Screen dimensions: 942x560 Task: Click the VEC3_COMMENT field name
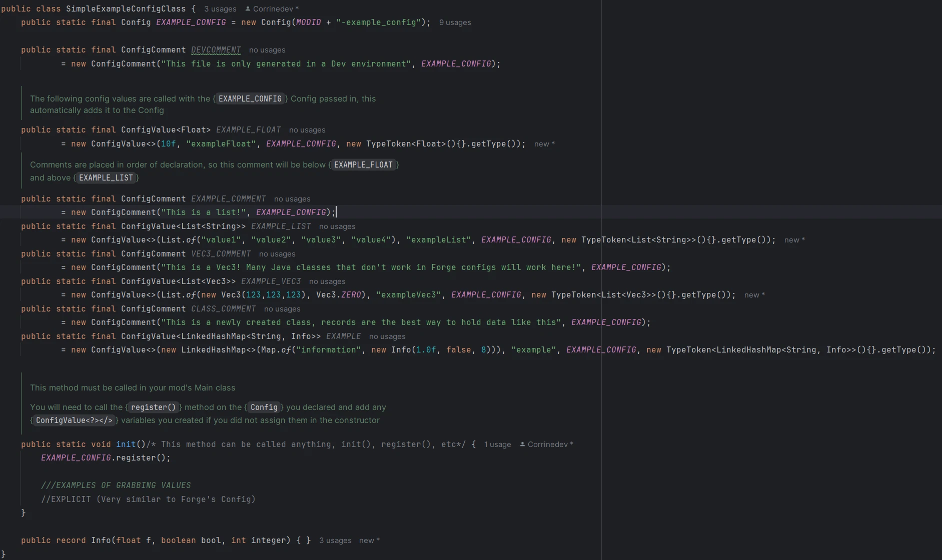[x=221, y=254]
